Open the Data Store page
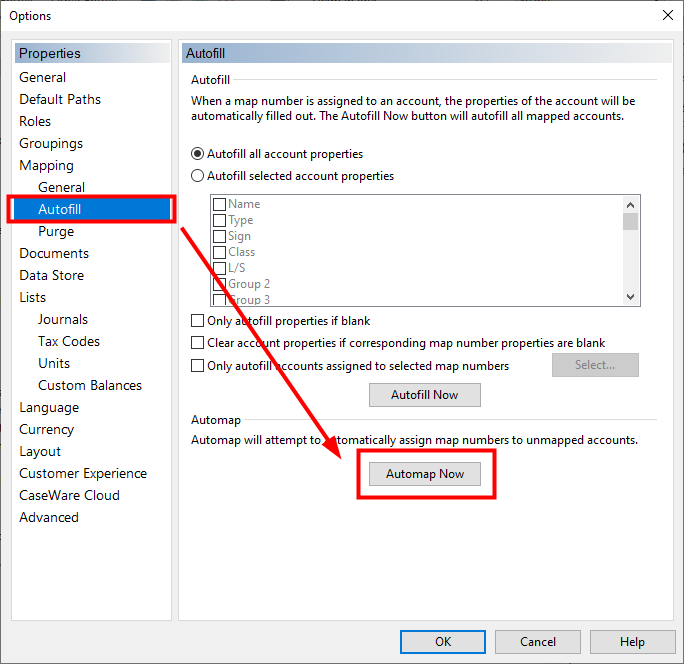 52,275
